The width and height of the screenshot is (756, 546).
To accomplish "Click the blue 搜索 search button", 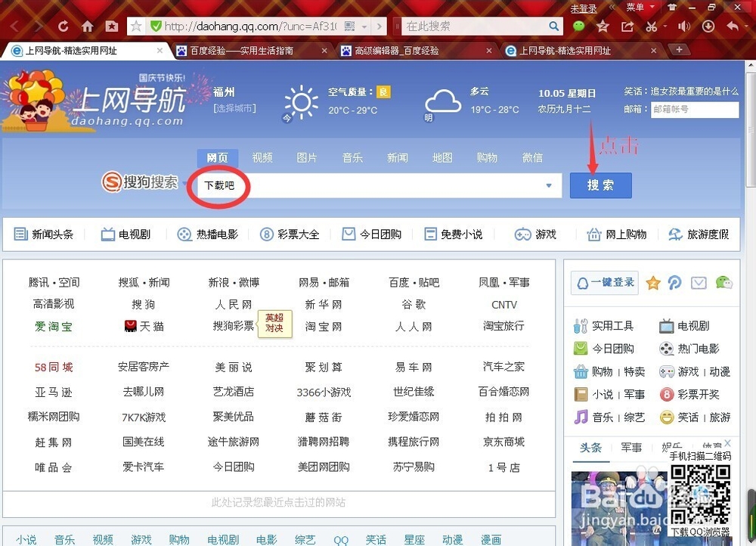I will point(600,185).
